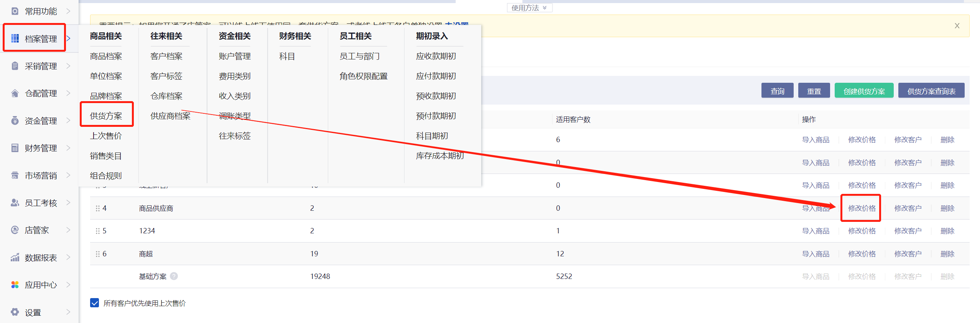The height and width of the screenshot is (323, 980).
Task: Click the 设置 gear icon
Action: (x=15, y=312)
